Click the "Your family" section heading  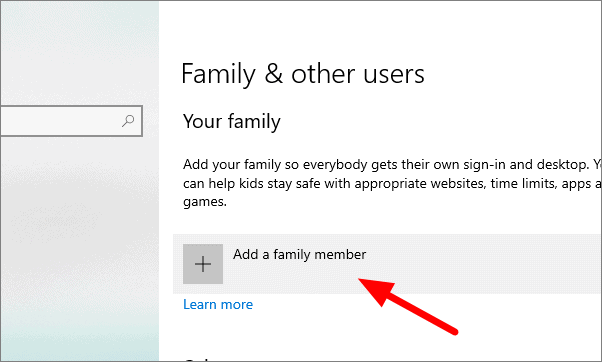click(232, 122)
